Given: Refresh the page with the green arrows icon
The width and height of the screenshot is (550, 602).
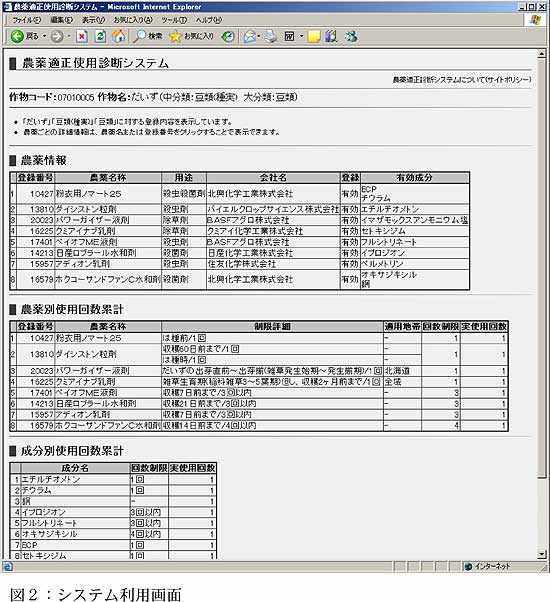Looking at the screenshot, I should click(x=101, y=36).
